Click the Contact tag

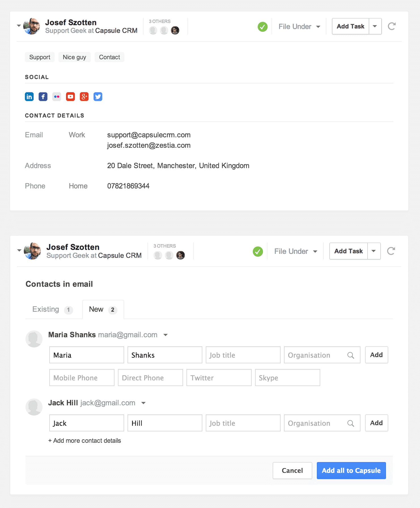tap(109, 57)
